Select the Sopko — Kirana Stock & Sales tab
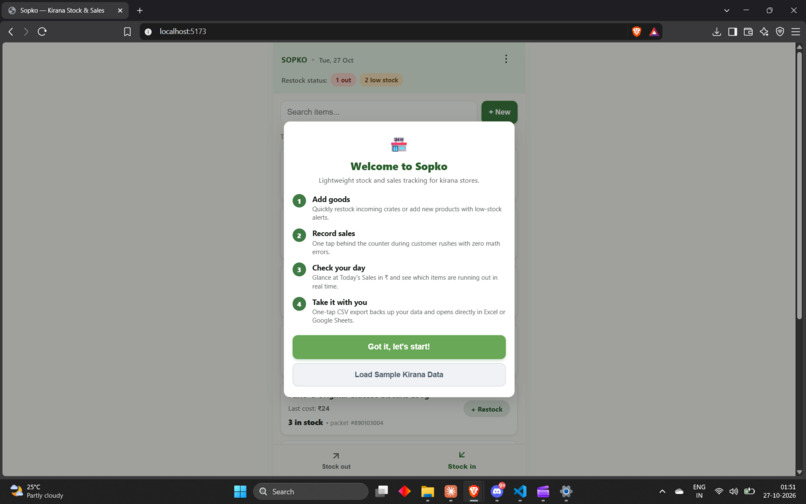This screenshot has height=504, width=806. (65, 10)
